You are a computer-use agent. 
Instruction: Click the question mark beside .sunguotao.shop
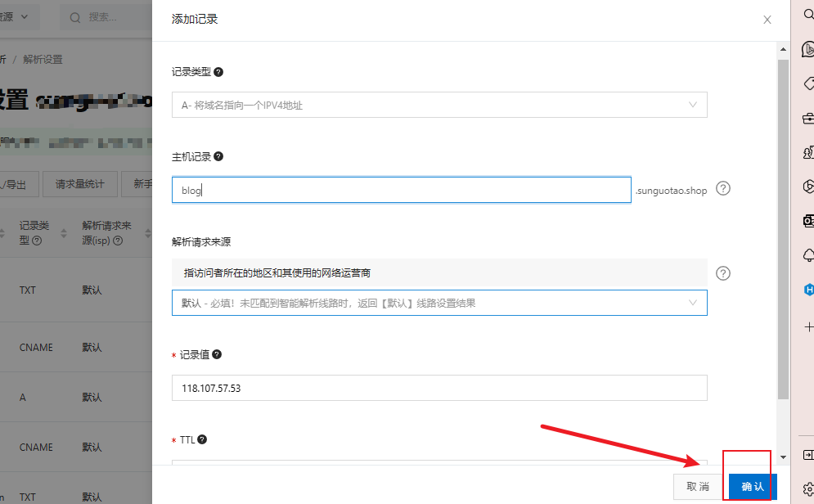click(722, 189)
